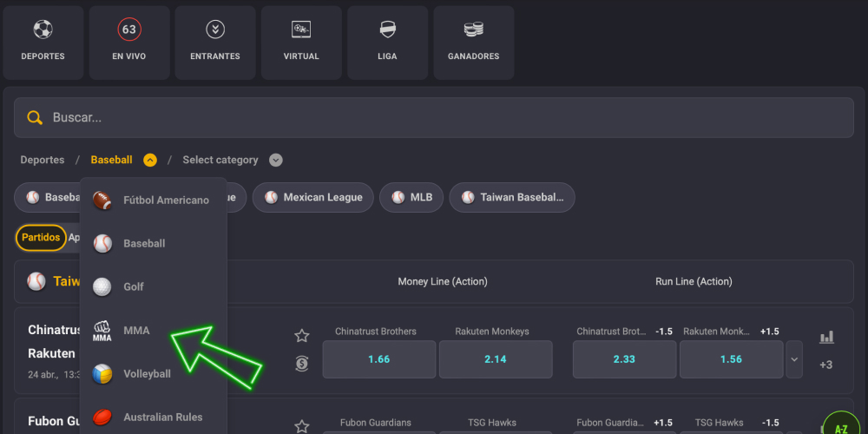Open the Deportes sports section
This screenshot has height=434, width=868.
click(x=43, y=43)
